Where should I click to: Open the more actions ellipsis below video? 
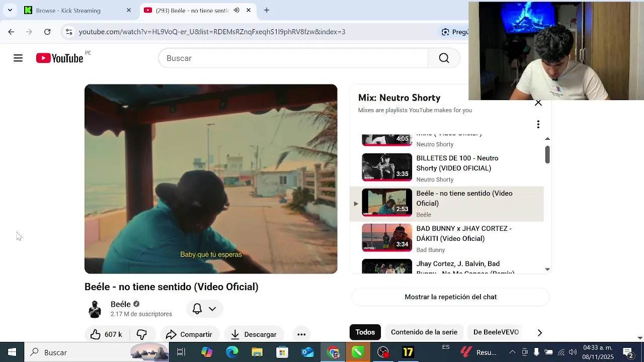(301, 334)
